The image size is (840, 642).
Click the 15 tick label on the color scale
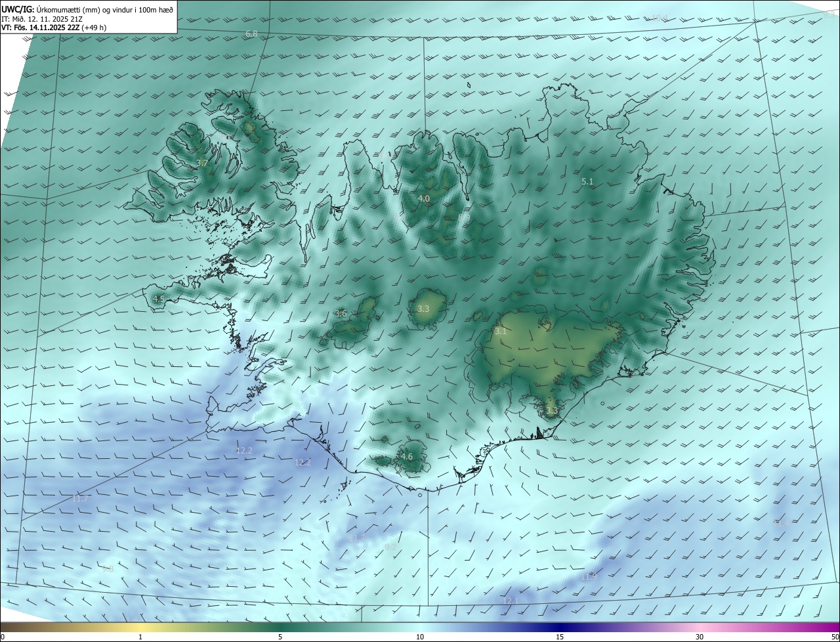pos(560,637)
